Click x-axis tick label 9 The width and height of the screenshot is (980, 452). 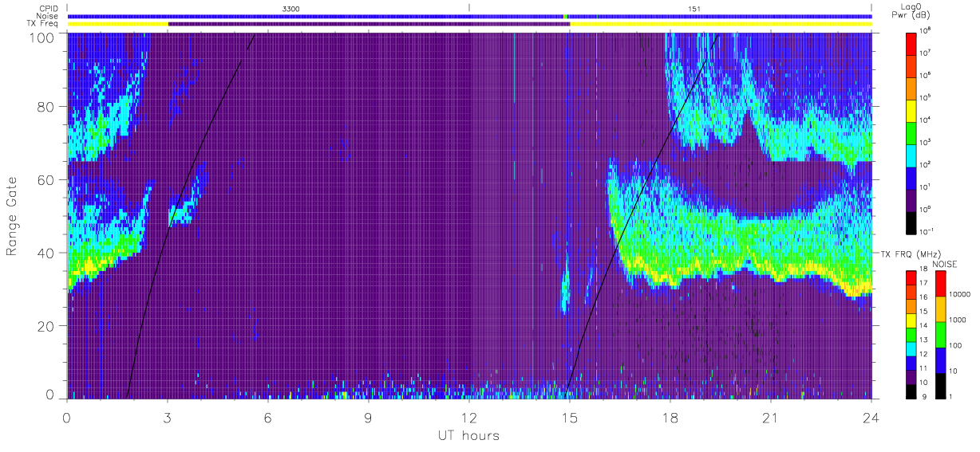369,417
